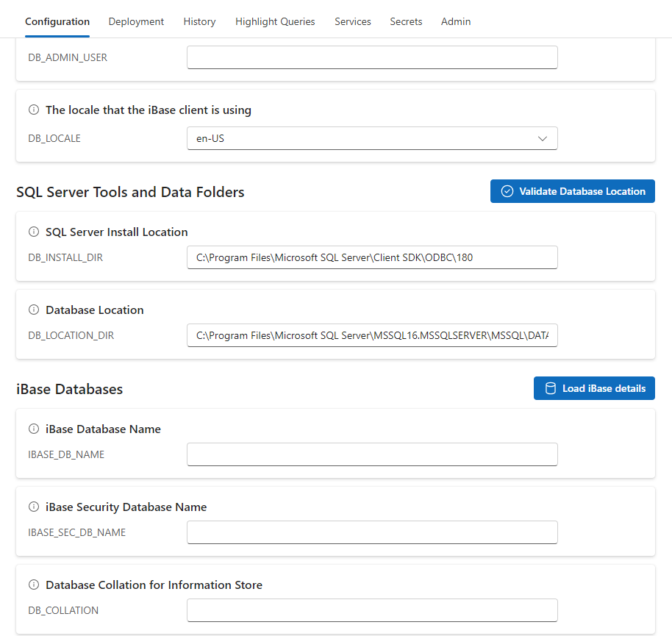Click the Load iBase details button
The image size is (672, 636).
594,388
